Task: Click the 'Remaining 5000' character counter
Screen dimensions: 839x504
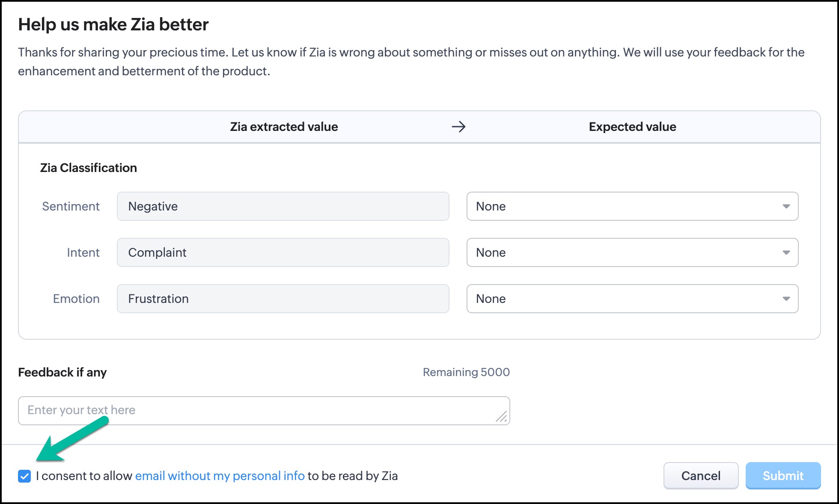Action: [466, 372]
